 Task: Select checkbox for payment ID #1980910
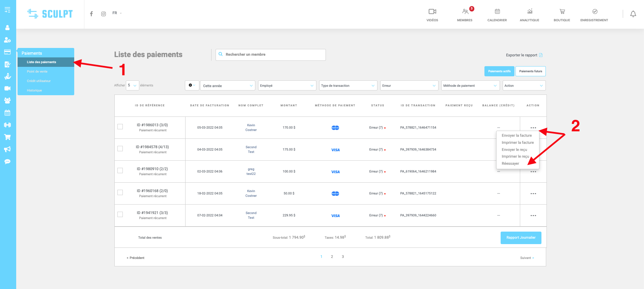120,170
